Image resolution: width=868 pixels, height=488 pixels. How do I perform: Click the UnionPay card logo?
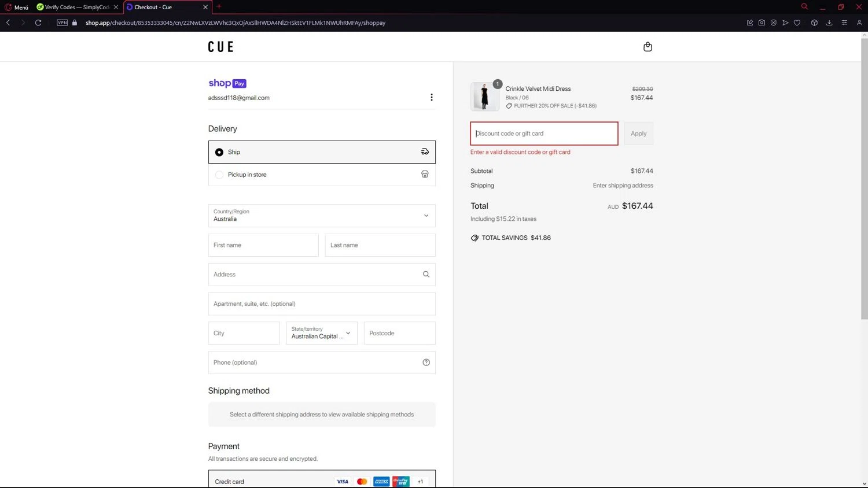(x=400, y=482)
